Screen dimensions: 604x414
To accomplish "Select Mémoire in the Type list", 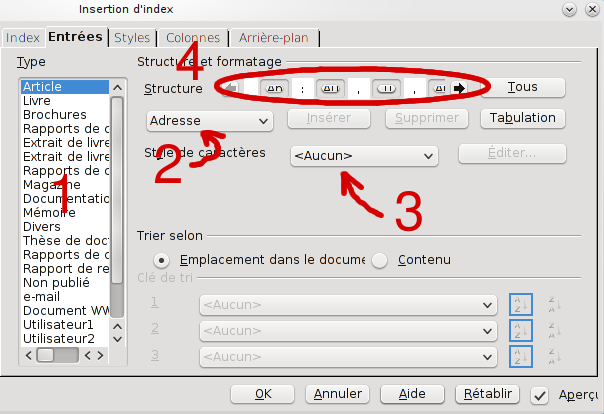I will click(x=65, y=213).
